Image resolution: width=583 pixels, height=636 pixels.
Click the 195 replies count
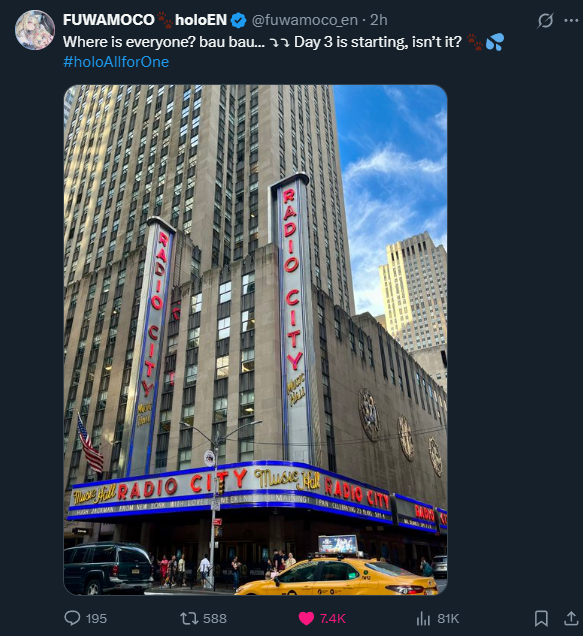coord(96,619)
